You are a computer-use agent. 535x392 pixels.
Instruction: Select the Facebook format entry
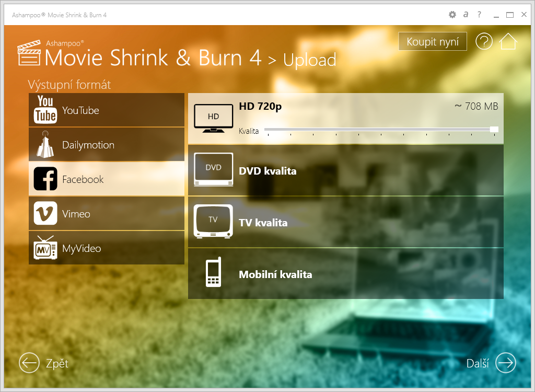point(107,179)
